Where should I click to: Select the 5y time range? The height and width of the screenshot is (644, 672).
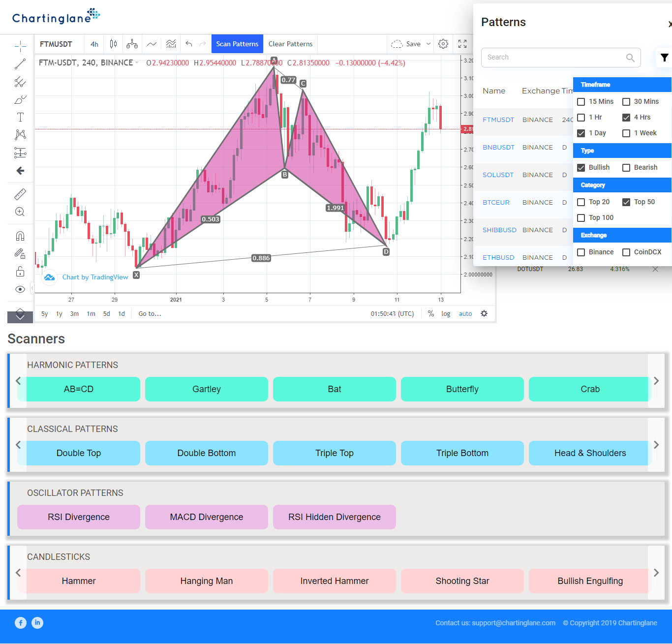click(45, 314)
